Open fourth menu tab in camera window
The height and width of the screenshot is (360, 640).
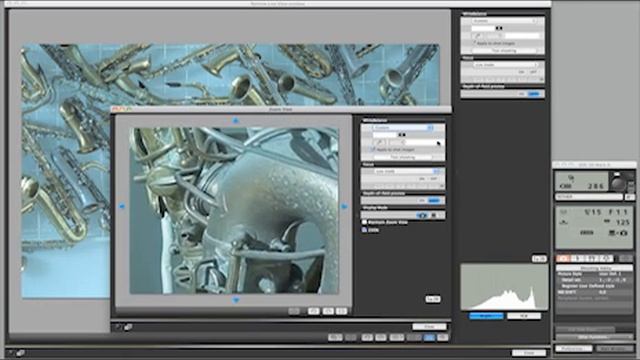tap(606, 259)
